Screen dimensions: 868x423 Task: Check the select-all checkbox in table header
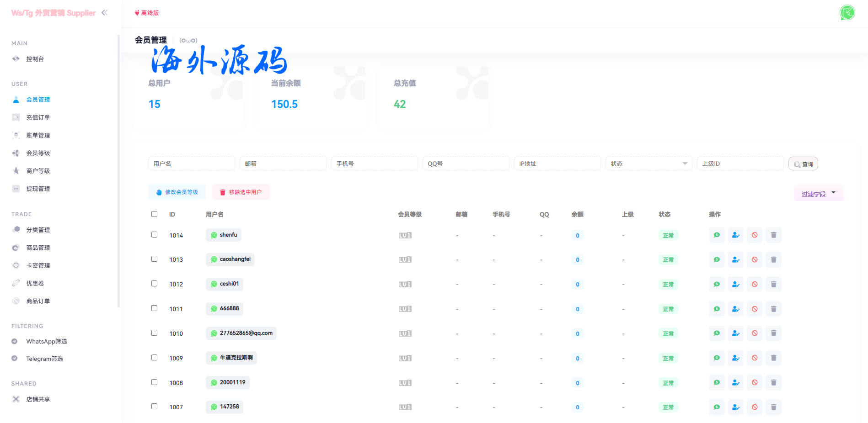(x=154, y=214)
